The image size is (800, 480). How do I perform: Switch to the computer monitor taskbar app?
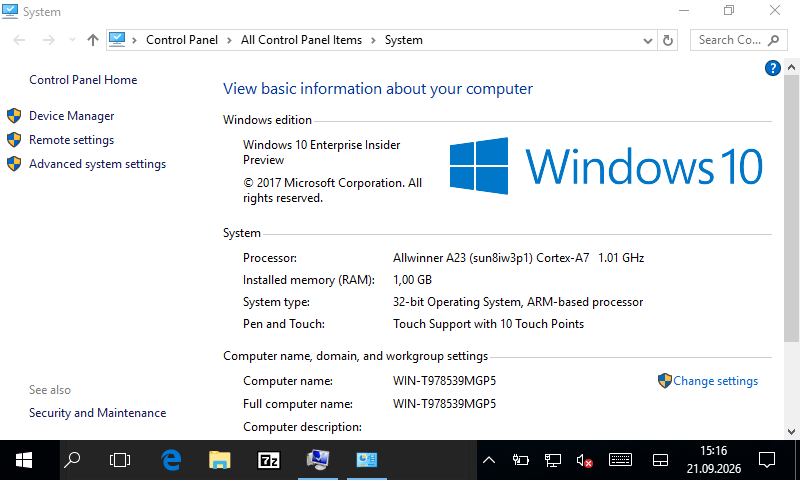coord(318,460)
